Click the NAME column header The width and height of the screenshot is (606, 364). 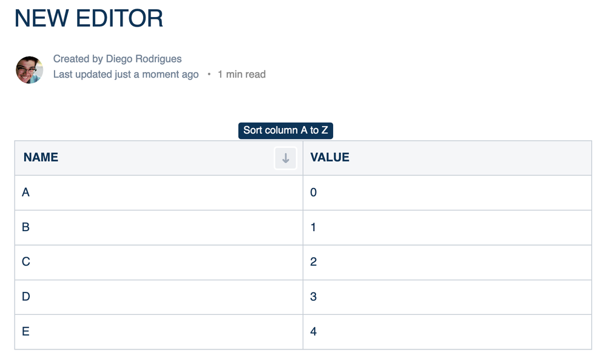click(41, 158)
